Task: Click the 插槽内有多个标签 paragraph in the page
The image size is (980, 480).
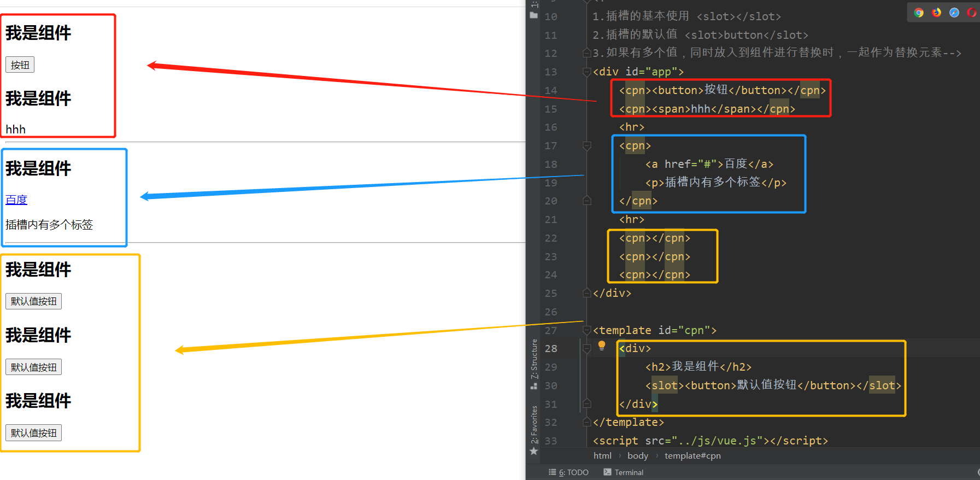Action: 49,225
